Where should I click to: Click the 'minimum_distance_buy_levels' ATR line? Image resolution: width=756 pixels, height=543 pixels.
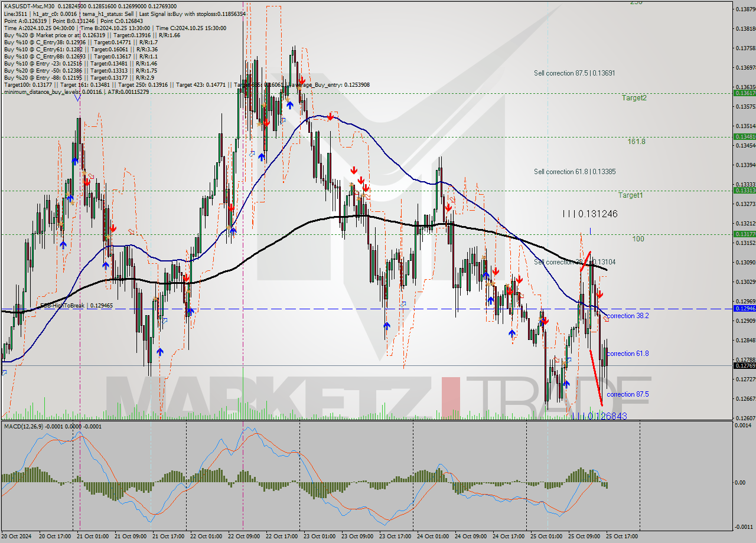click(x=77, y=91)
